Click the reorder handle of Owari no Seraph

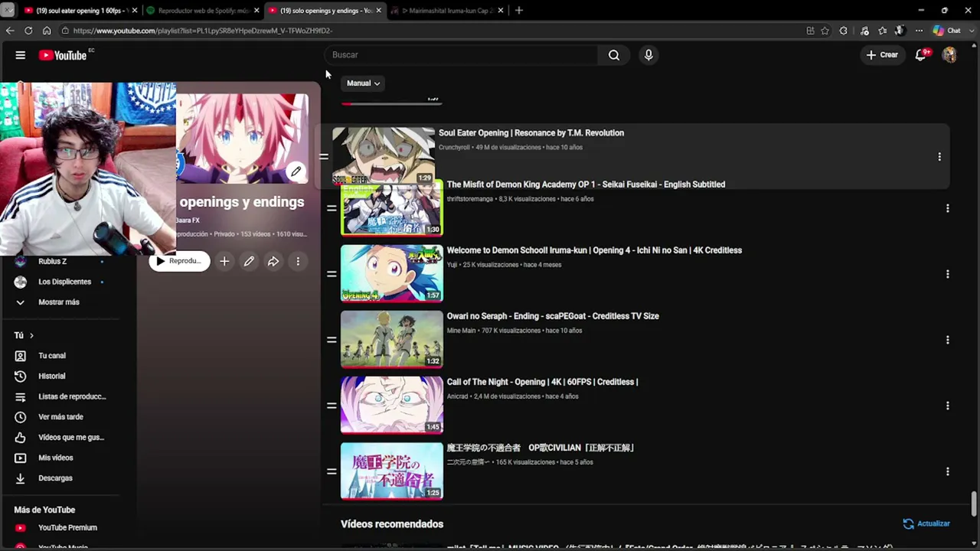(x=332, y=340)
